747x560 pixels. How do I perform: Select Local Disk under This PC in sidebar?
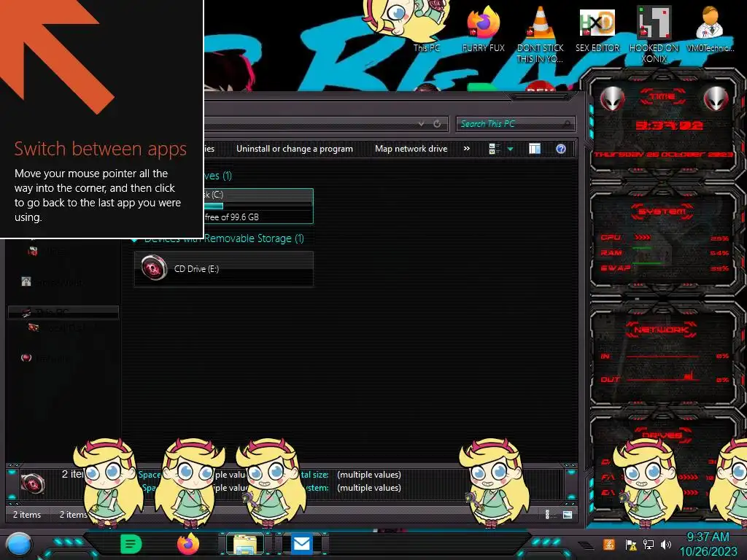[57, 327]
